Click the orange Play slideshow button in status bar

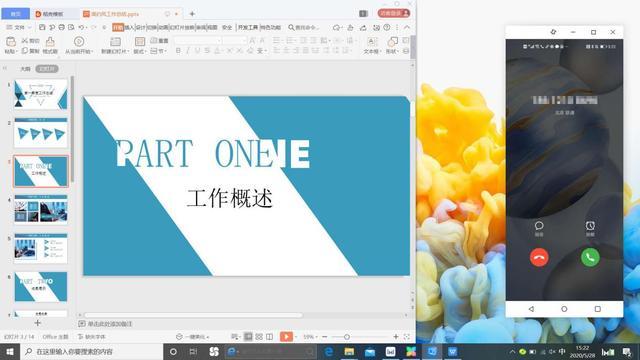click(x=286, y=337)
